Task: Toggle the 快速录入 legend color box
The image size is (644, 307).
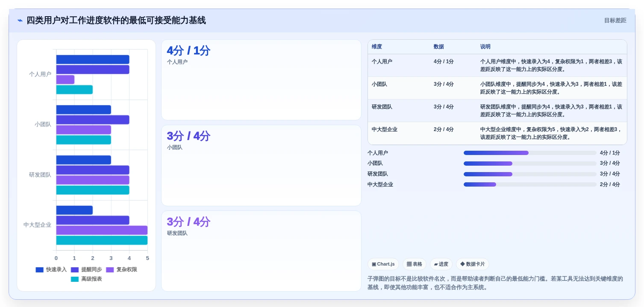Action: (x=39, y=270)
